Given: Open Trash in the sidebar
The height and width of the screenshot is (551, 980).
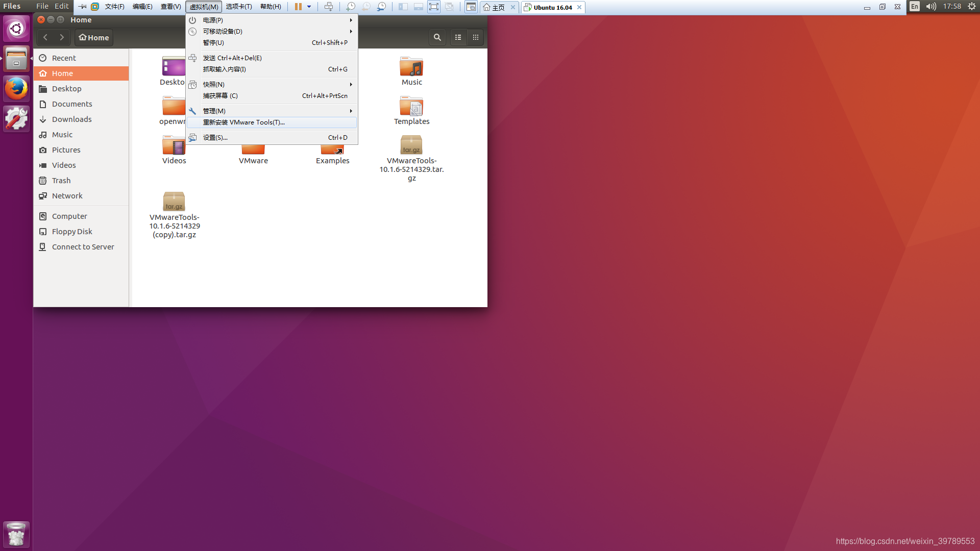Looking at the screenshot, I should coord(81,181).
